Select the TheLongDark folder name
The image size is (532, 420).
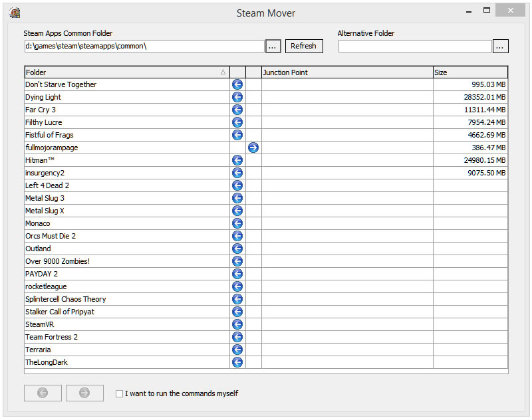tap(47, 362)
